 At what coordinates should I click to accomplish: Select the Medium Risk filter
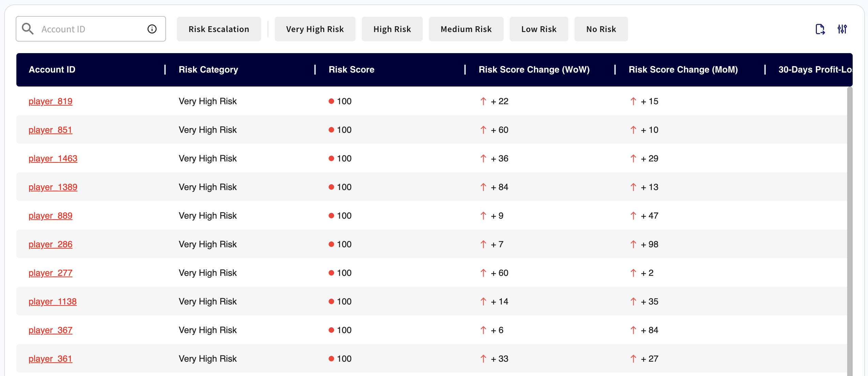[x=466, y=29]
